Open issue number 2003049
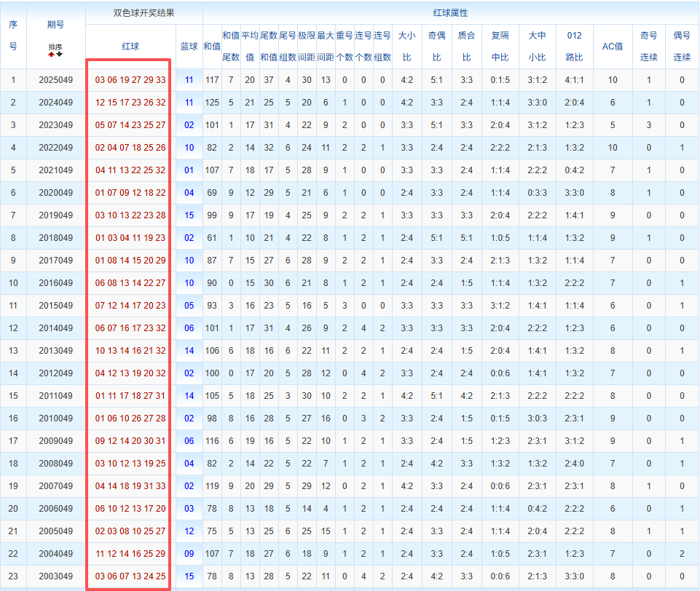The height and width of the screenshot is (591, 700). (x=56, y=576)
